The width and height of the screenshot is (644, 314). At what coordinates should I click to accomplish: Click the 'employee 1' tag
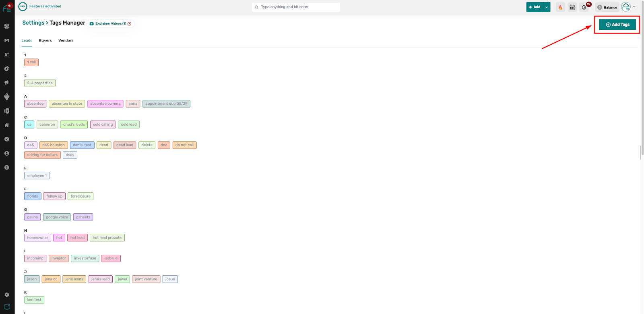(37, 176)
